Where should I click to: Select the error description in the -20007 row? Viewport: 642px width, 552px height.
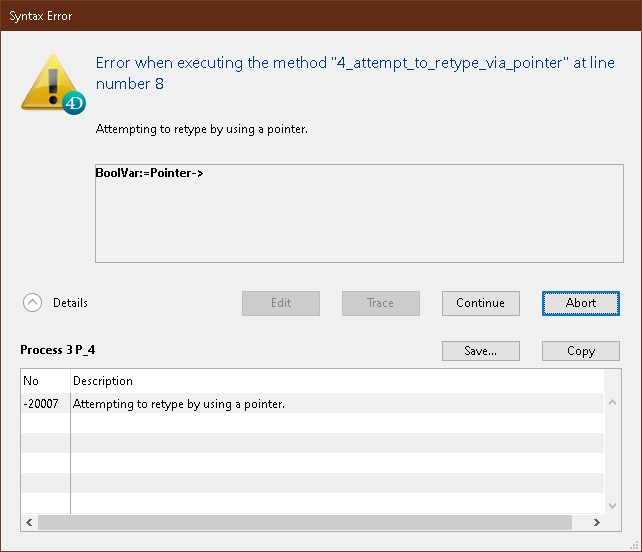[180, 404]
